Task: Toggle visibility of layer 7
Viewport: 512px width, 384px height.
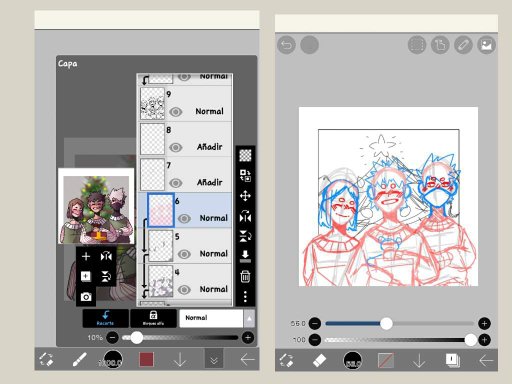Action: pos(176,183)
